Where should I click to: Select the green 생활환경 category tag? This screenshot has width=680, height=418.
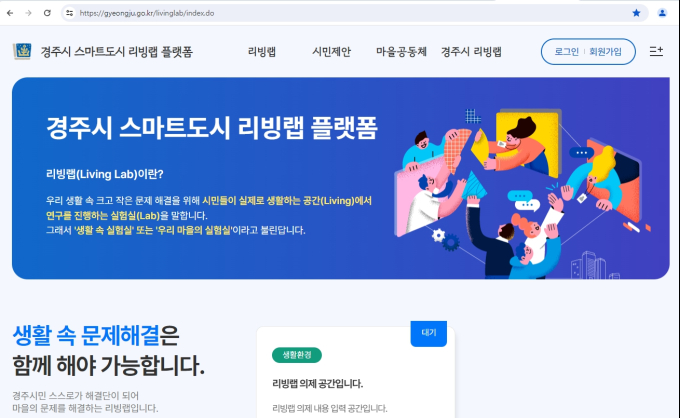click(x=297, y=355)
